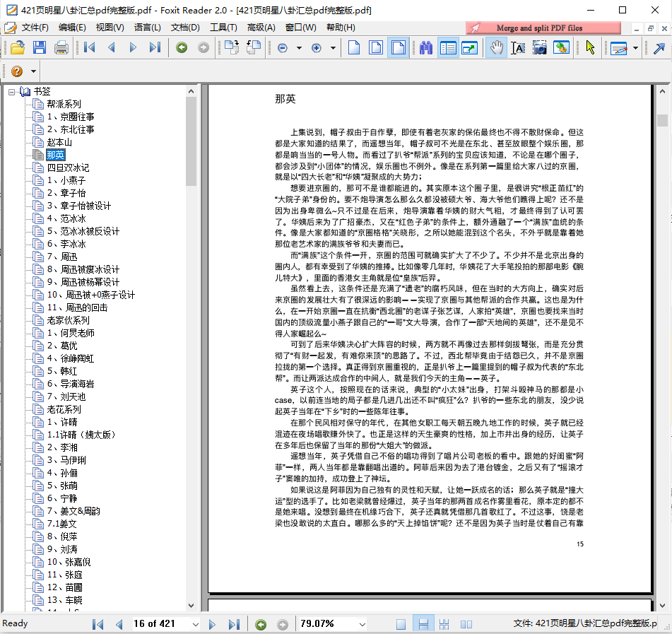Enable continuous page layout in status bar
Screen dimensions: 672x634
(424, 624)
